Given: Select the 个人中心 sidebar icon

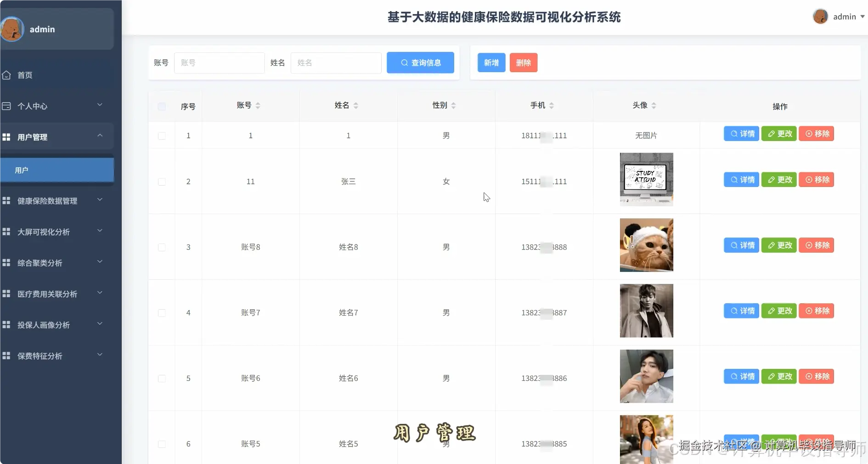Looking at the screenshot, I should (x=6, y=106).
